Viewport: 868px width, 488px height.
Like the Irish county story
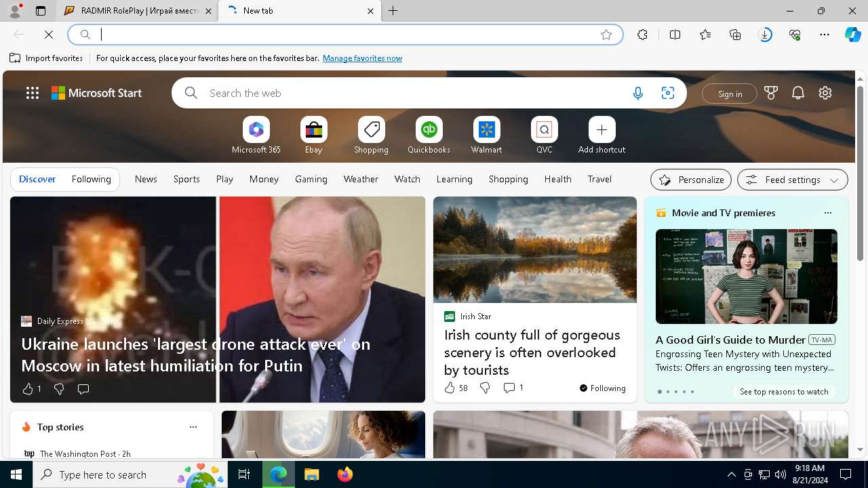click(x=450, y=388)
